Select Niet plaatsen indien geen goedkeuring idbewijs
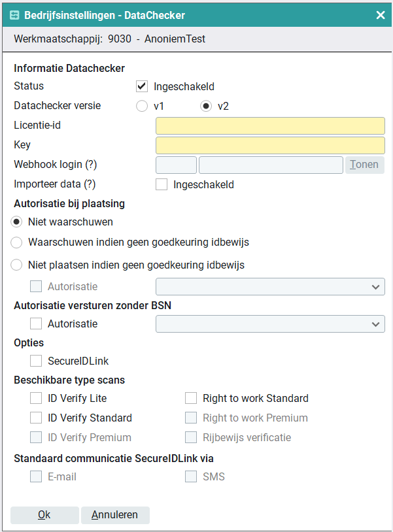393x532 pixels. pyautogui.click(x=17, y=265)
